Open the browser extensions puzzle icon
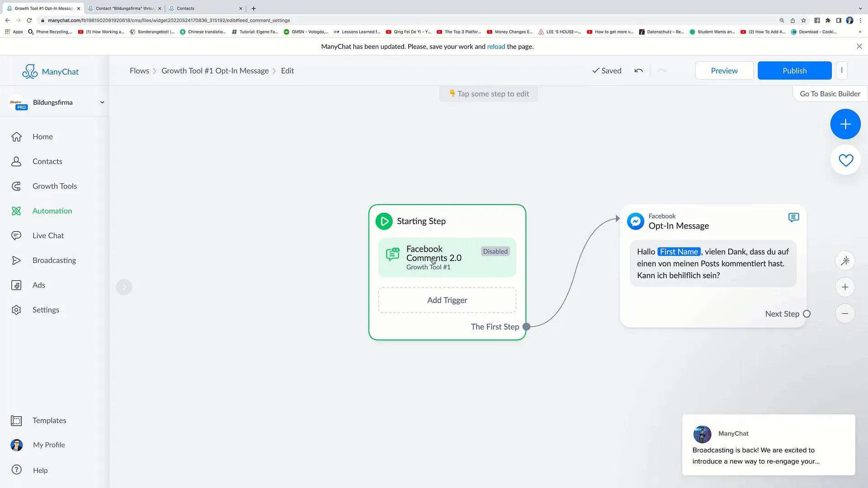Screen dimensions: 868x488 tap(828, 20)
